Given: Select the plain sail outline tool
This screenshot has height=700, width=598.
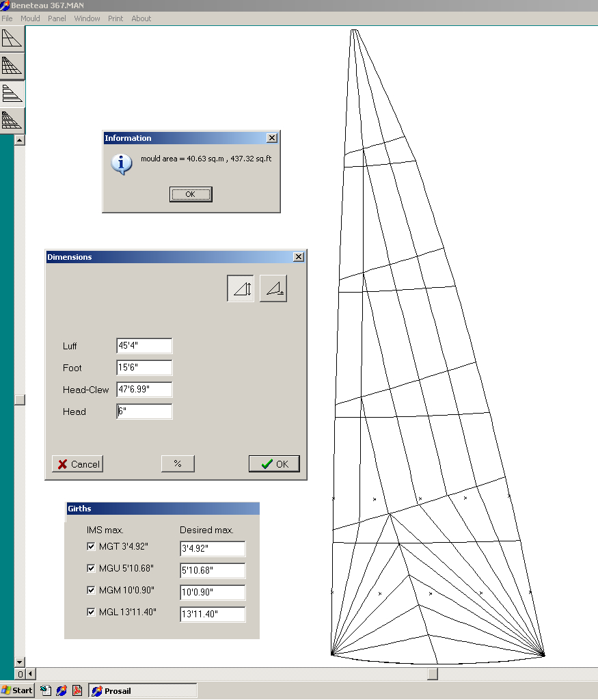Looking at the screenshot, I should [12, 39].
